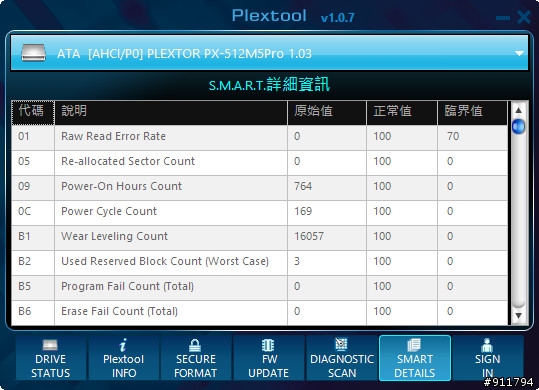Click raw value 764

[x=303, y=186]
